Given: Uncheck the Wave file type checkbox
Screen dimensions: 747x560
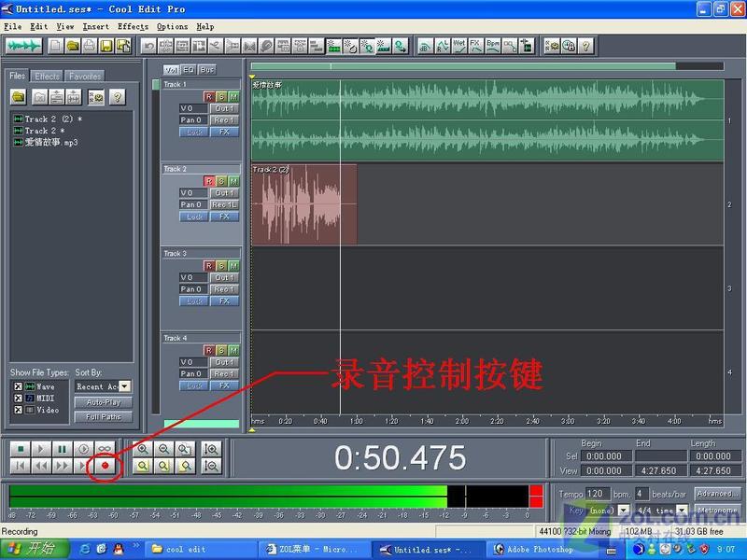Looking at the screenshot, I should (18, 386).
